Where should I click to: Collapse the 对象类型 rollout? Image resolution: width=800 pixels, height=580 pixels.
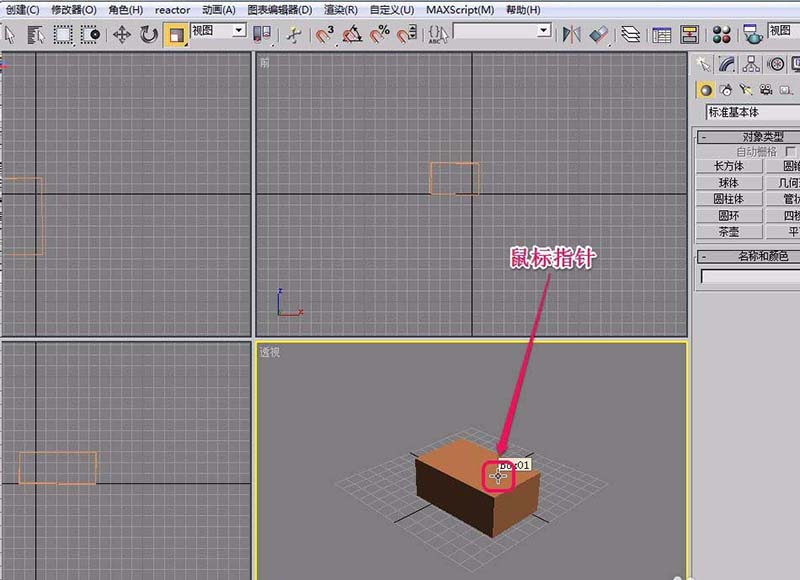pos(703,135)
